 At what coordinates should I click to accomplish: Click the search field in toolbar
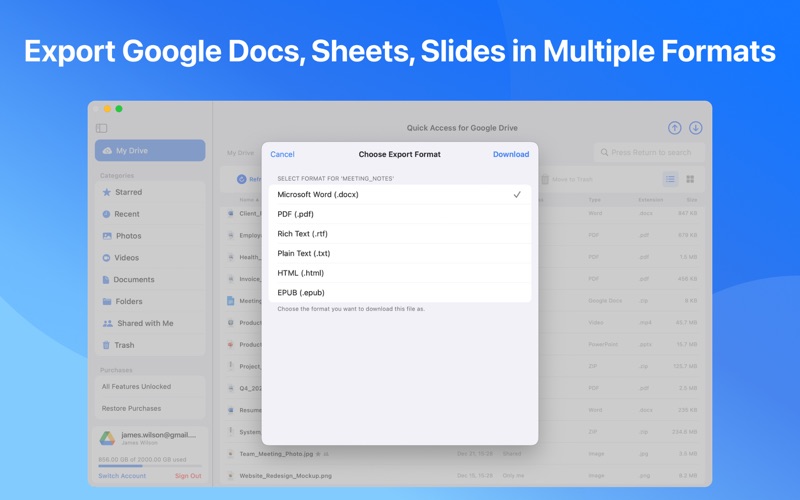coord(649,153)
